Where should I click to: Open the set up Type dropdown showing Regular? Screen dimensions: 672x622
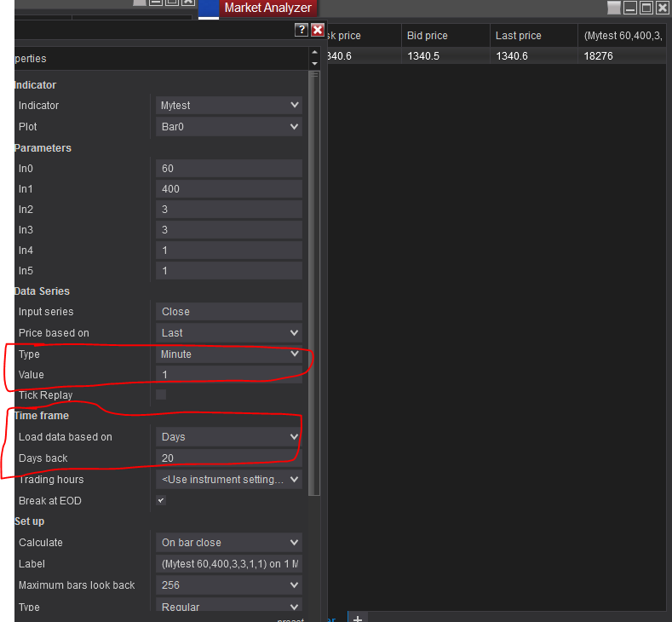click(229, 605)
